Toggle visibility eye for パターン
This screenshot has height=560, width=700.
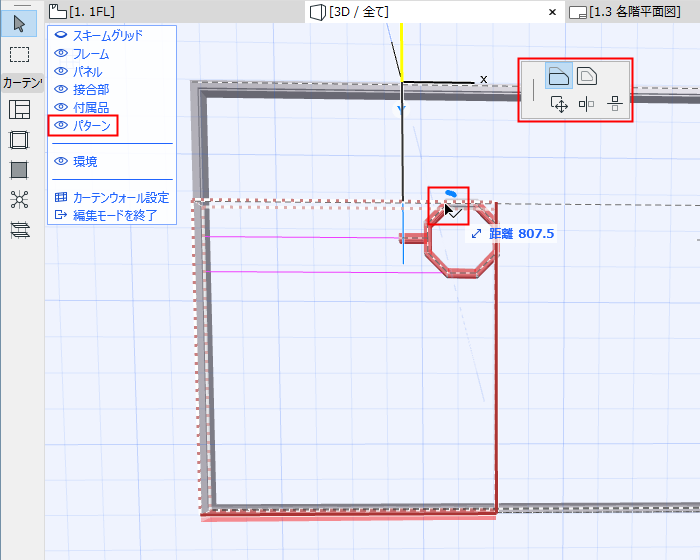[61, 125]
